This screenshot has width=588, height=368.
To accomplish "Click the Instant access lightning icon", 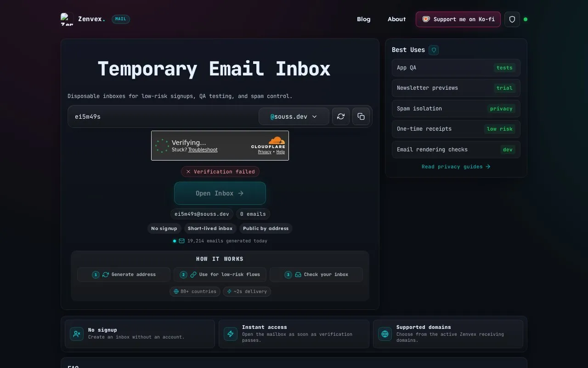I will coord(231,333).
